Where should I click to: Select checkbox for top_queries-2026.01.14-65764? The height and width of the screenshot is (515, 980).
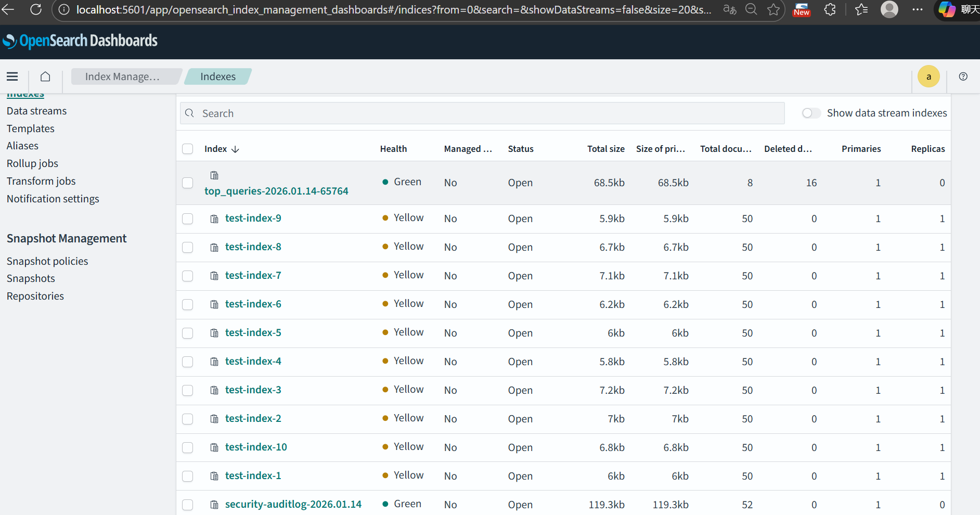(188, 183)
